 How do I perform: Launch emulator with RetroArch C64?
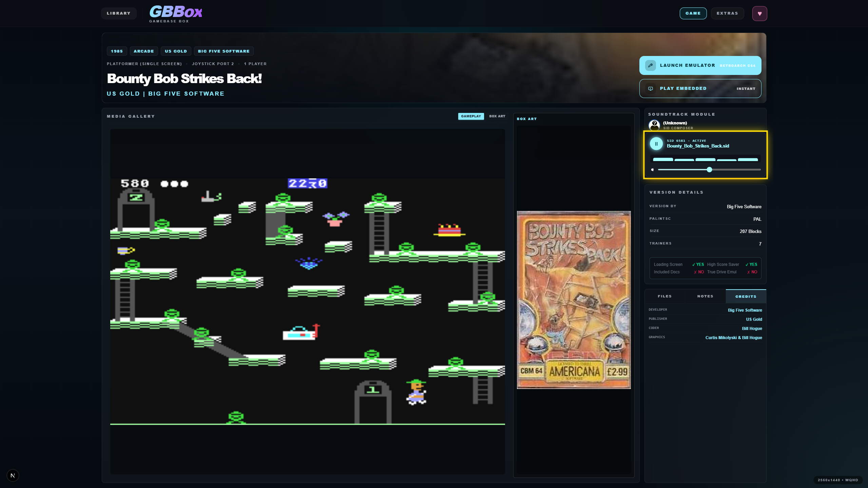pyautogui.click(x=700, y=65)
